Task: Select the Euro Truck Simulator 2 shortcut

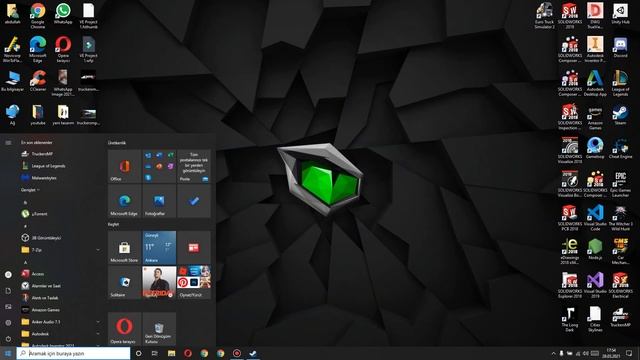Action: pos(544,16)
